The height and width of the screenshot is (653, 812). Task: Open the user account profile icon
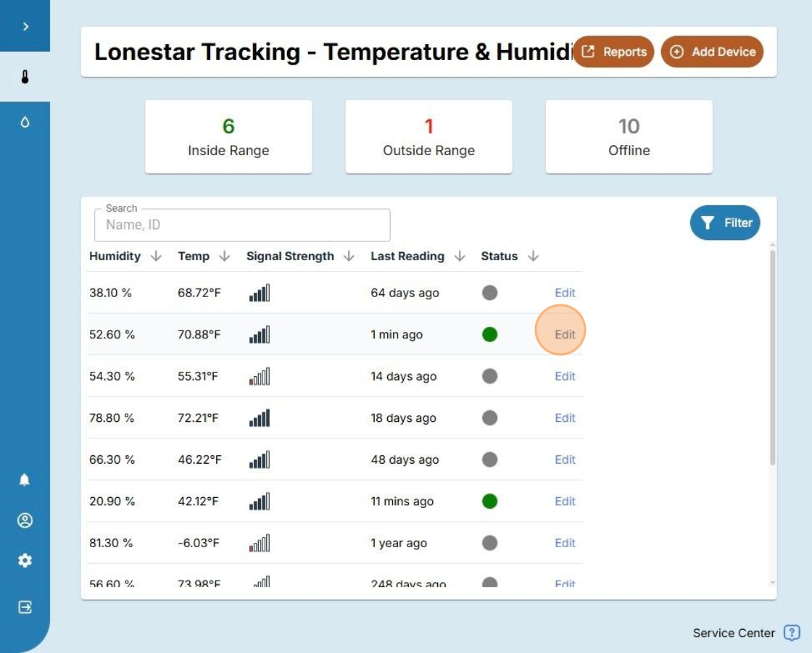pos(25,520)
